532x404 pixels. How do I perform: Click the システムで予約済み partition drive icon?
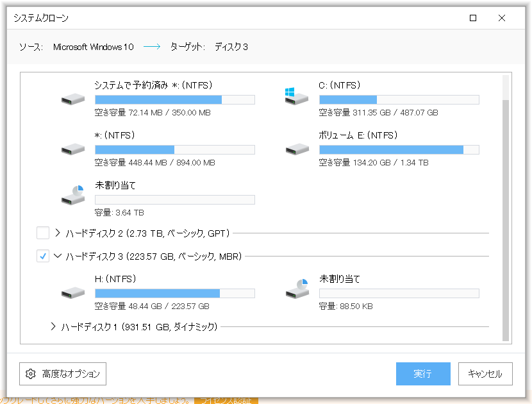pyautogui.click(x=72, y=99)
